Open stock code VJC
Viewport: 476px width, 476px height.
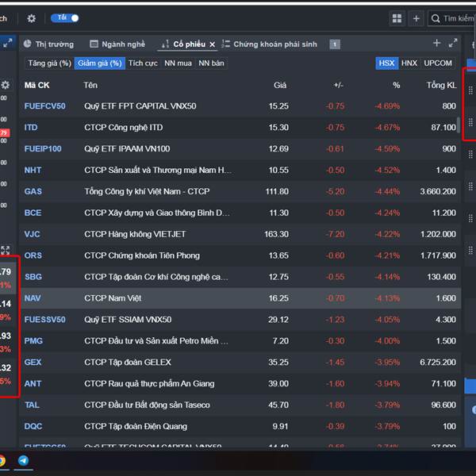click(33, 234)
